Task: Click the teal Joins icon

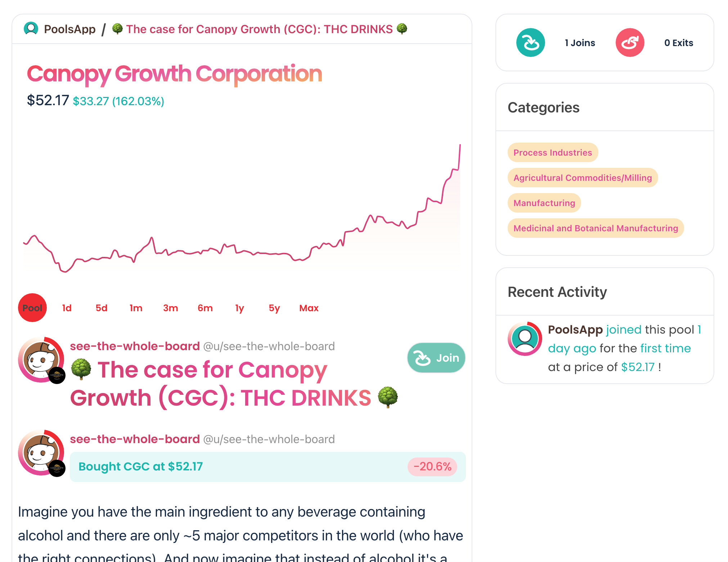Action: click(530, 43)
